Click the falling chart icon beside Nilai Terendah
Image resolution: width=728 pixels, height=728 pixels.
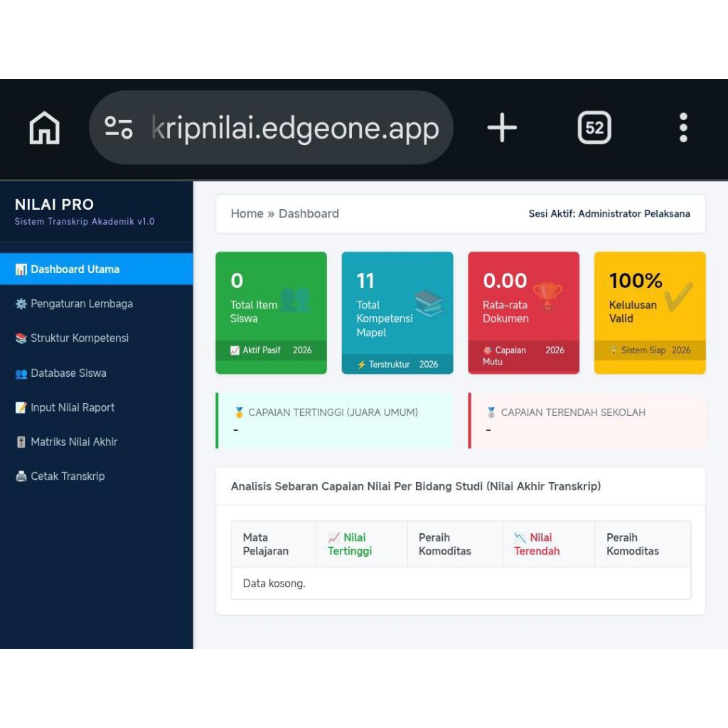(520, 537)
